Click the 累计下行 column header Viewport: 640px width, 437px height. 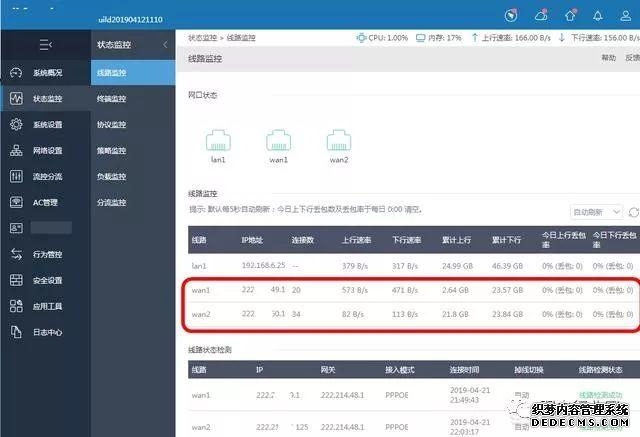click(507, 240)
